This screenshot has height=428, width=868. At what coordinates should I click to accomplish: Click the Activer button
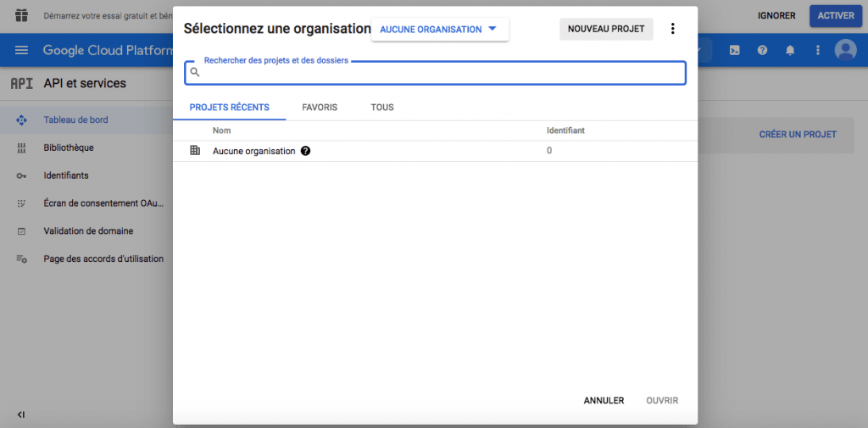click(835, 16)
